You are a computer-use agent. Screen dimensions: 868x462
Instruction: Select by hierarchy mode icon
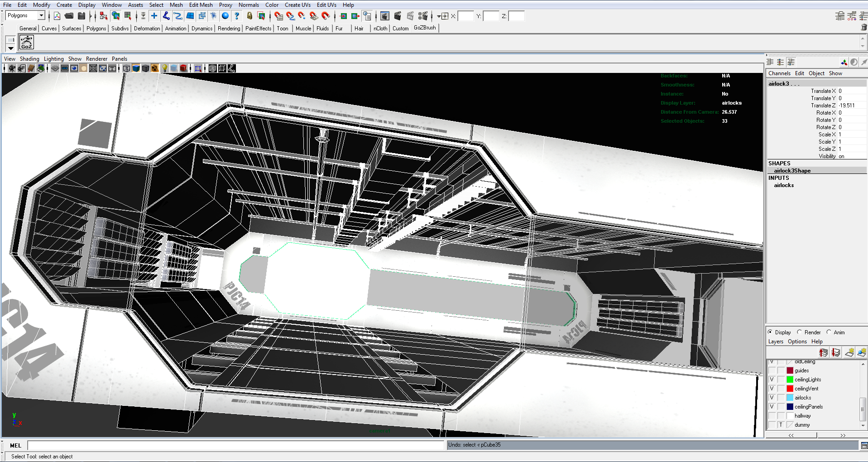click(104, 16)
